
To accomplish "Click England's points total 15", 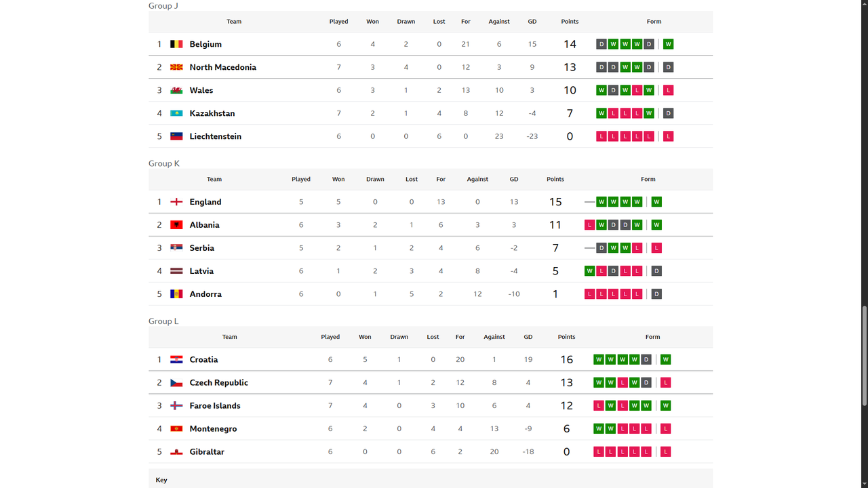I will tap(555, 202).
